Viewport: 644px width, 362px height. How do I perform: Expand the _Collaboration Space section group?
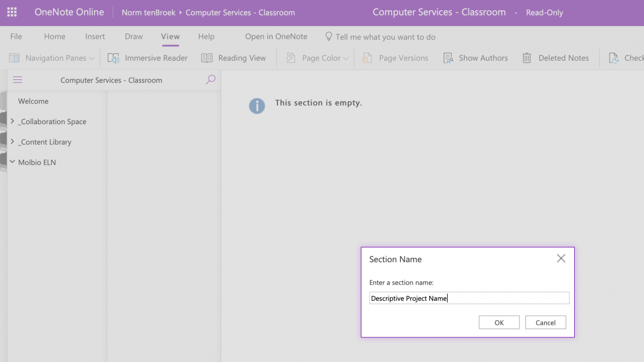[12, 121]
